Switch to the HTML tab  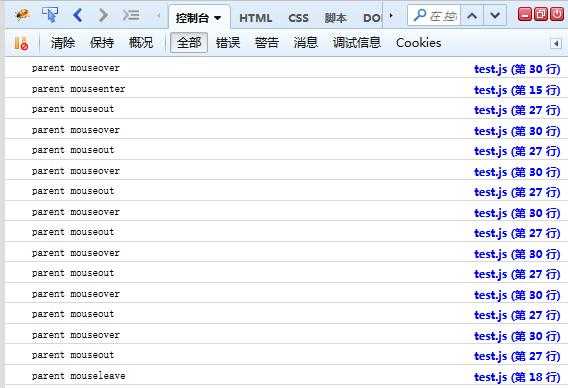coord(256,18)
